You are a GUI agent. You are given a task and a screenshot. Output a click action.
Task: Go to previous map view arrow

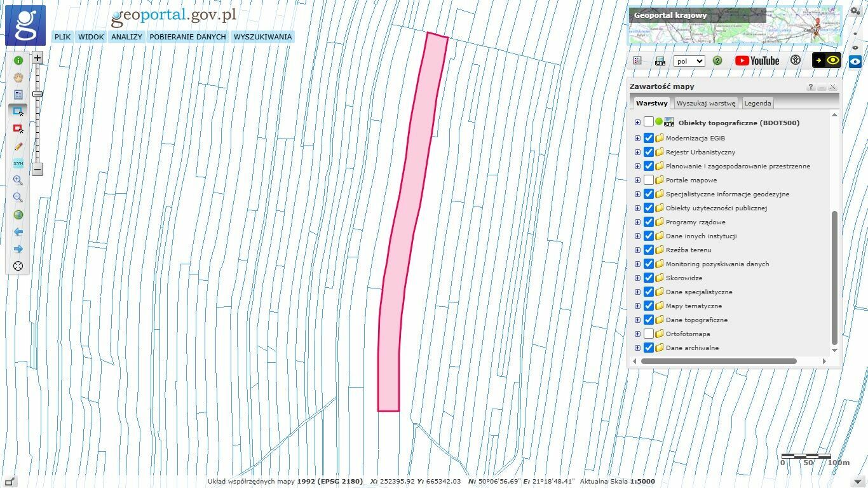(18, 232)
